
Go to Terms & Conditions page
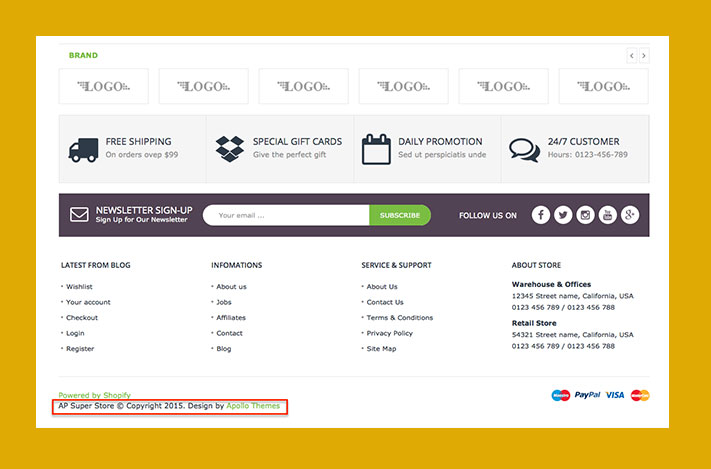click(x=400, y=317)
